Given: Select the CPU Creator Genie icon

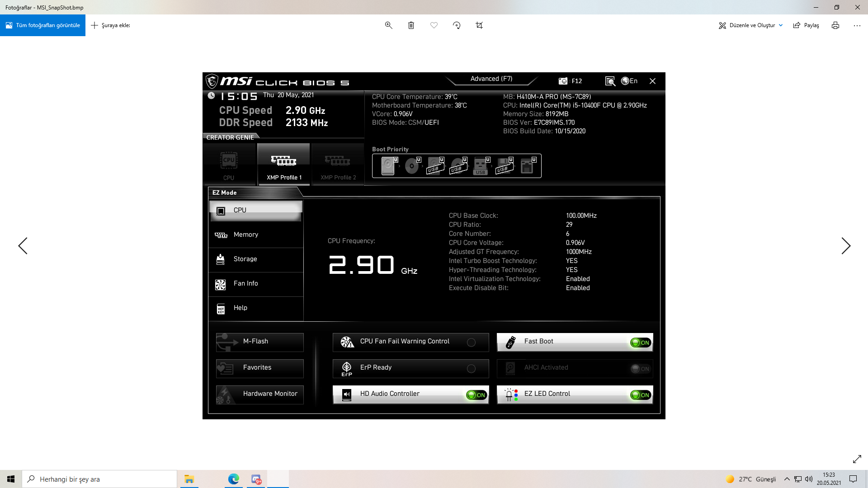Looking at the screenshot, I should (x=229, y=164).
